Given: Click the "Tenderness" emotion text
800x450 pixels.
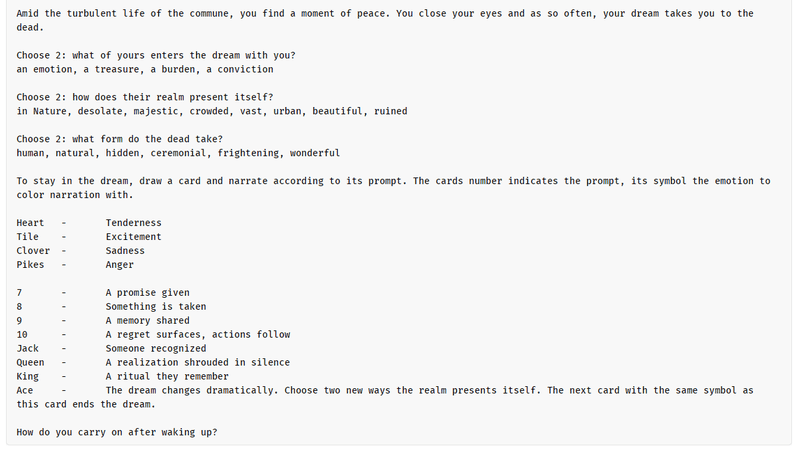Looking at the screenshot, I should click(133, 223).
